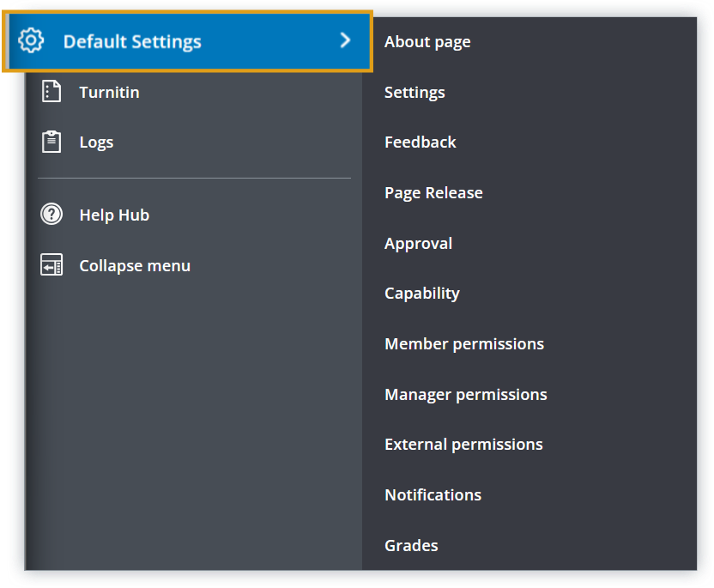Select Settings in the submenu
714x588 pixels.
point(414,92)
